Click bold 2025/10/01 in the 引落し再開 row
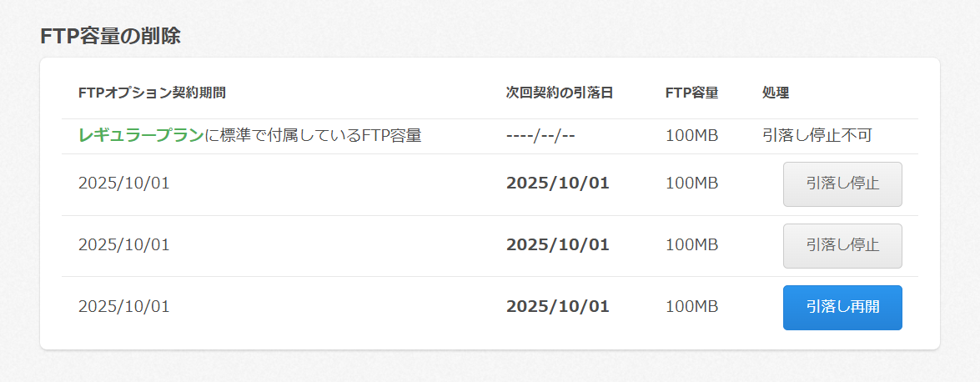Screen dimensions: 980x382 click(x=558, y=307)
